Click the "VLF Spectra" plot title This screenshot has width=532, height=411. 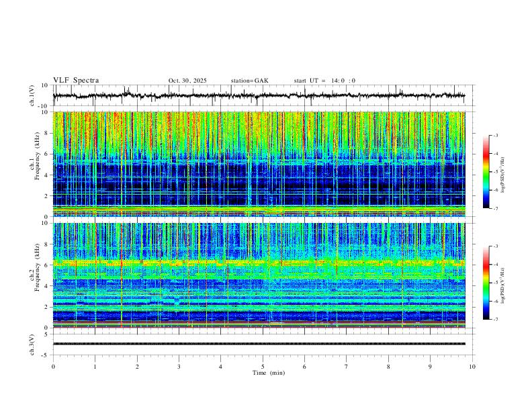tap(76, 81)
